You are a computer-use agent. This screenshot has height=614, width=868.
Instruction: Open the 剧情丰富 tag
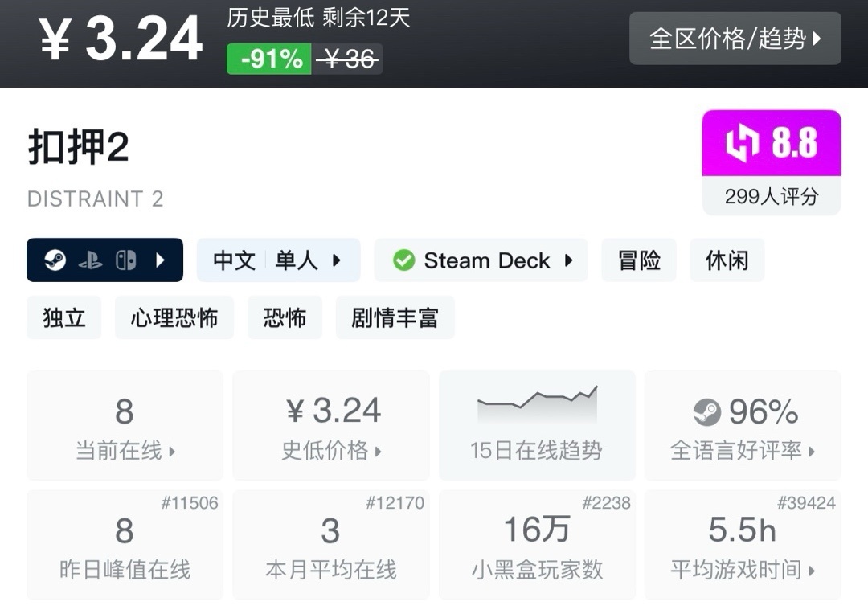tap(395, 318)
